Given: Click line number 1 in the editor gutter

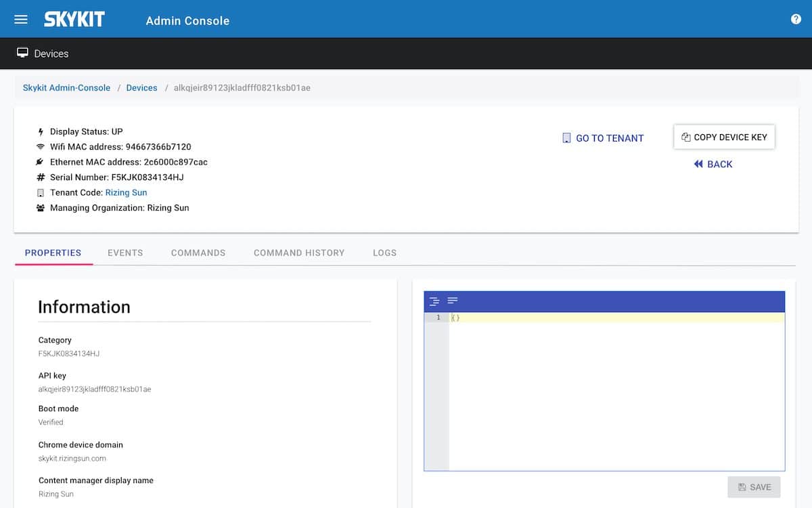Looking at the screenshot, I should (x=438, y=318).
